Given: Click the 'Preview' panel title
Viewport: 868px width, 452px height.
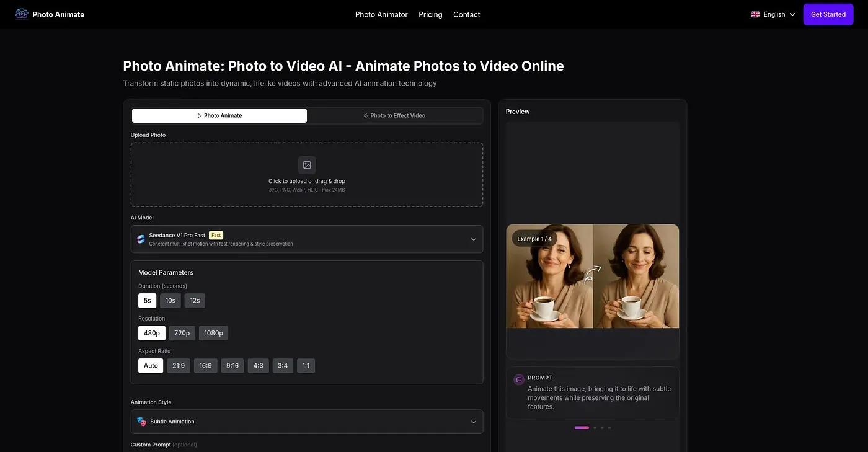Looking at the screenshot, I should pyautogui.click(x=518, y=112).
